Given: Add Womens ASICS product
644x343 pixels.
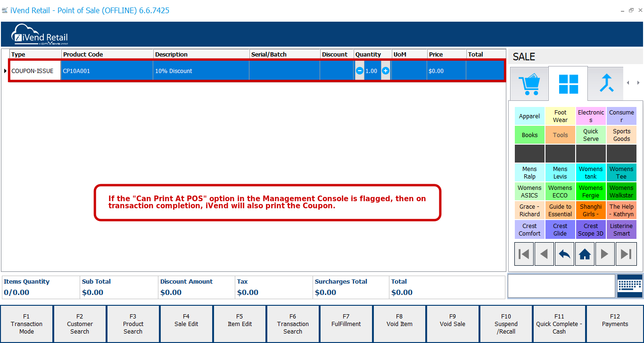Looking at the screenshot, I should coord(529,191).
